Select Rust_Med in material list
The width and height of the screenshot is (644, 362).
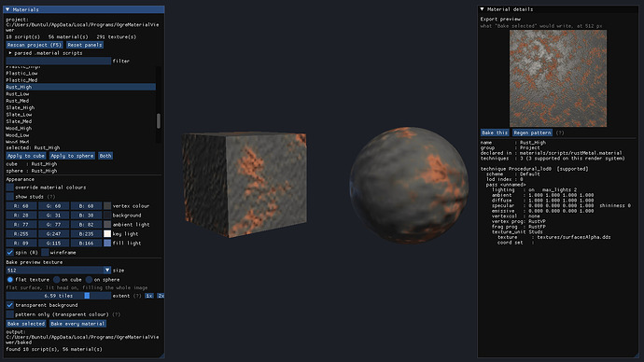tap(80, 101)
